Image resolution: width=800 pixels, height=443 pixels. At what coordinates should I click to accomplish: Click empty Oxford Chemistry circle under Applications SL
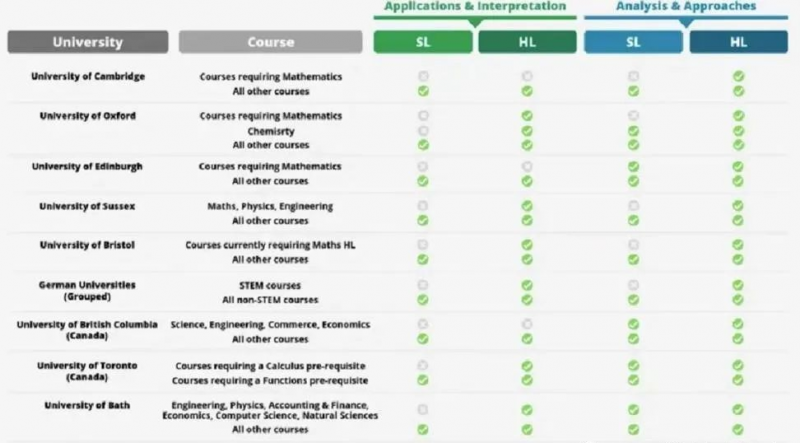point(423,131)
